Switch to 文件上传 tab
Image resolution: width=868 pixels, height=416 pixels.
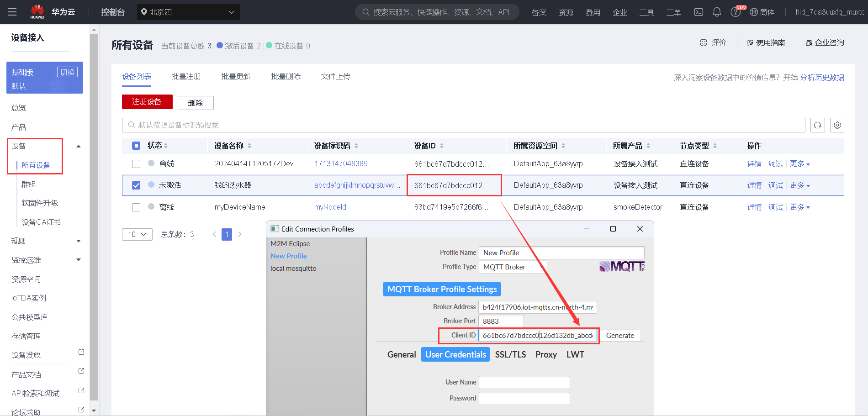336,77
